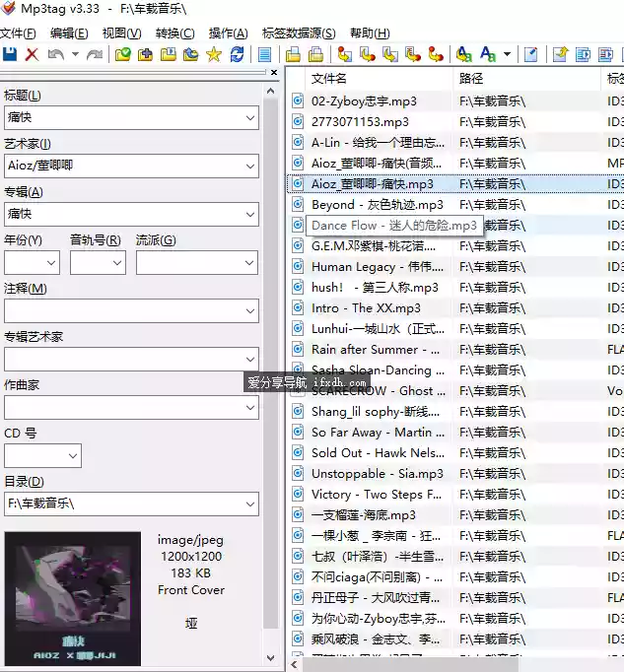Click file icon beside Unstoppable - Sia.mp3
Screen dimensions: 624x672
pyautogui.click(x=298, y=474)
